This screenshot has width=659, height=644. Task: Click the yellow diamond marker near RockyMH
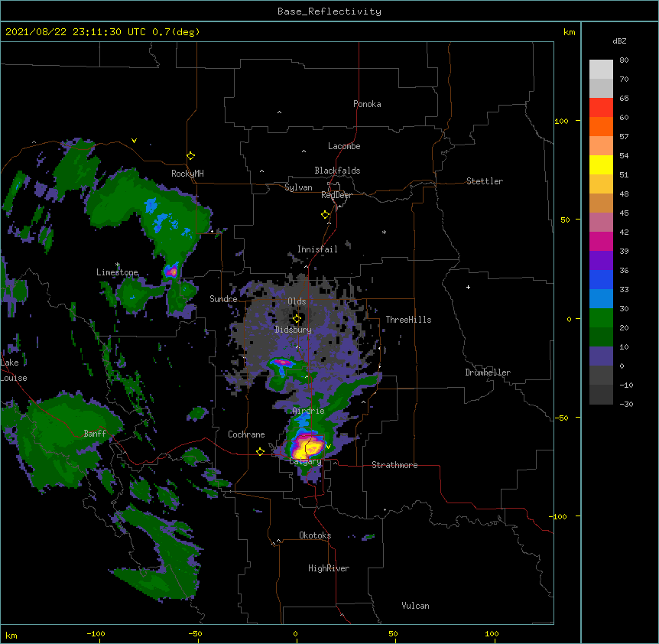coord(191,156)
